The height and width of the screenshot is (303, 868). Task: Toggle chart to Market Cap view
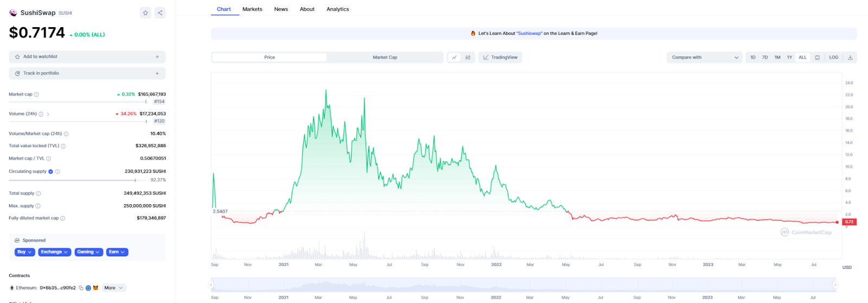pyautogui.click(x=385, y=58)
